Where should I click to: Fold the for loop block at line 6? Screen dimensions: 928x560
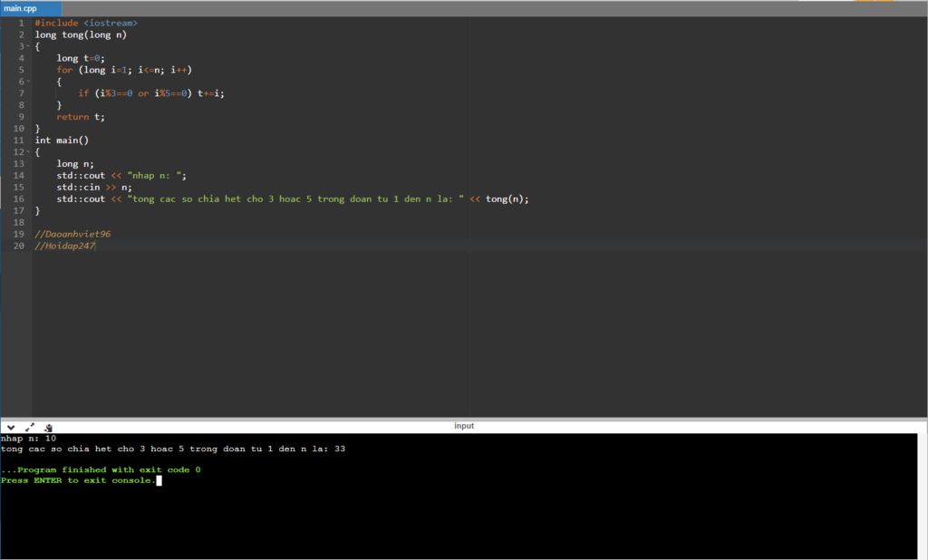point(28,82)
